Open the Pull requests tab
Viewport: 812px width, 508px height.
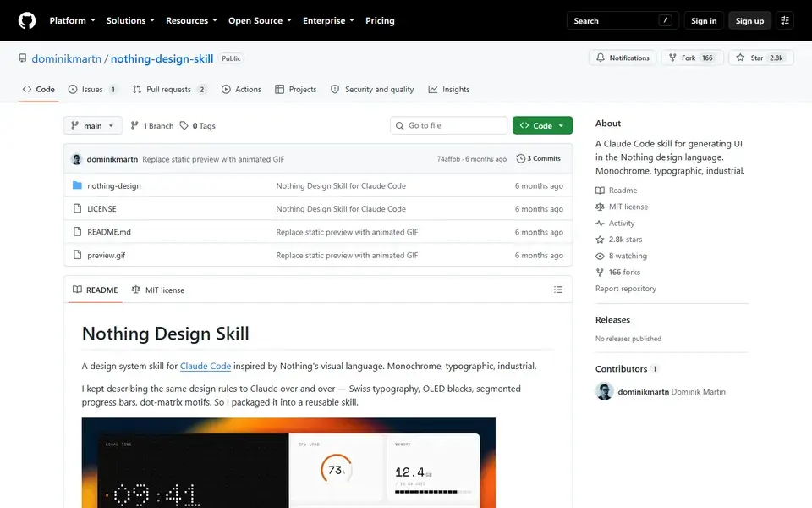pos(169,89)
